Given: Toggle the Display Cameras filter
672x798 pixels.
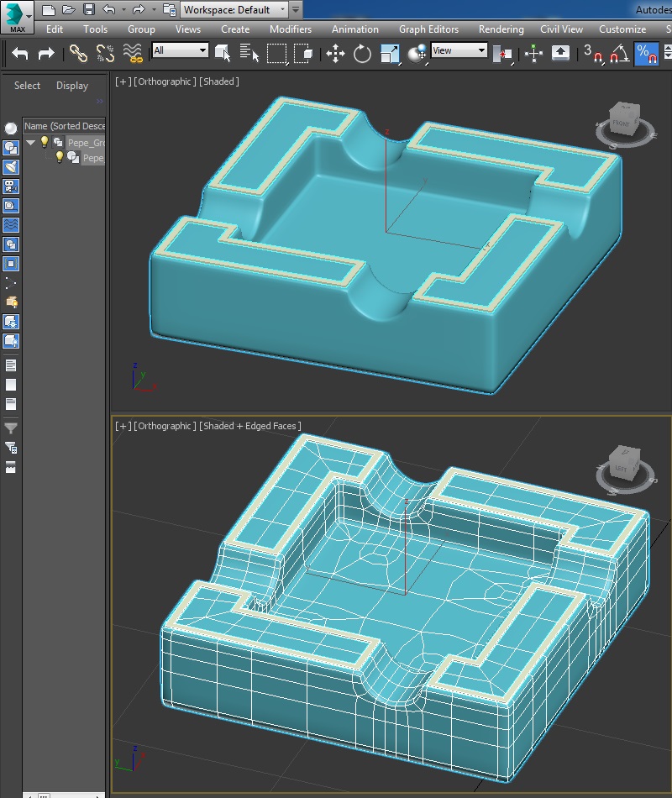Looking at the screenshot, I should (x=11, y=186).
